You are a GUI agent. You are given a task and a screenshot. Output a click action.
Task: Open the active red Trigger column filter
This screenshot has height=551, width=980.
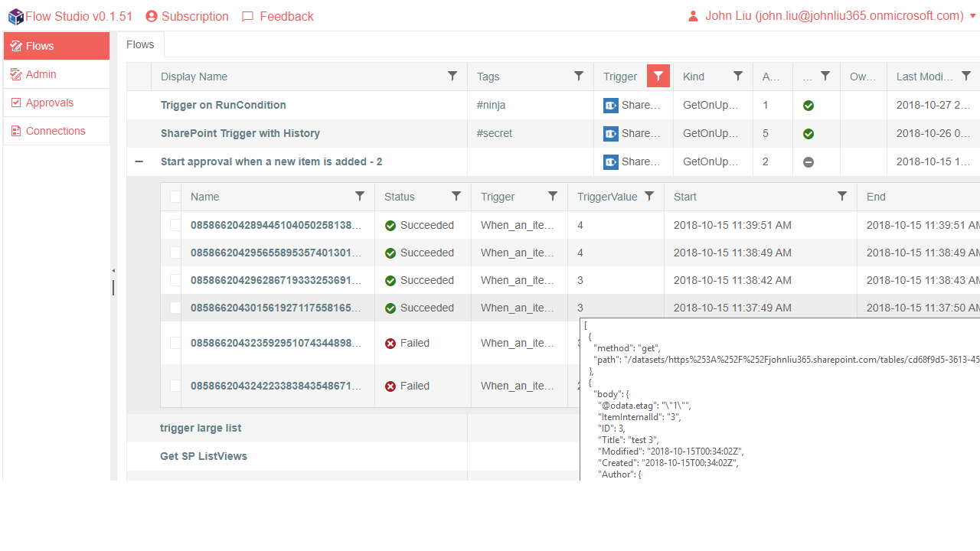click(658, 76)
